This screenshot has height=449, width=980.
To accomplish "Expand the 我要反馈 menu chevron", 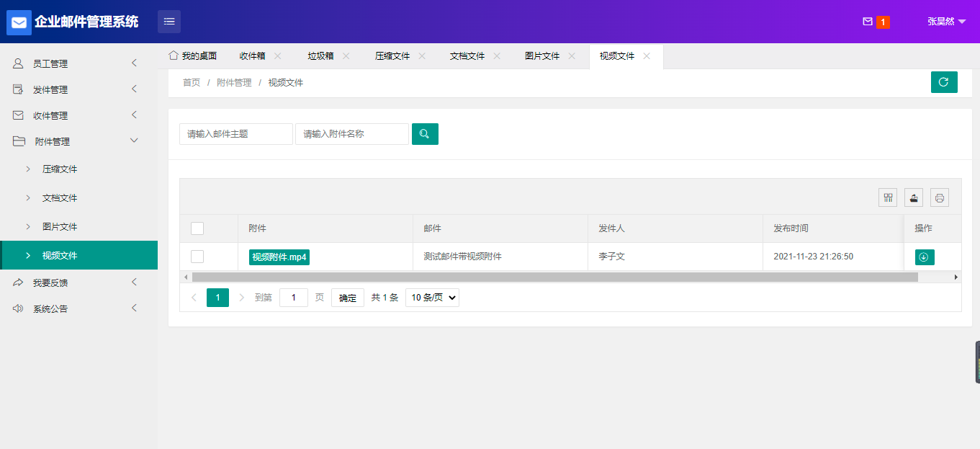I will click(x=134, y=283).
